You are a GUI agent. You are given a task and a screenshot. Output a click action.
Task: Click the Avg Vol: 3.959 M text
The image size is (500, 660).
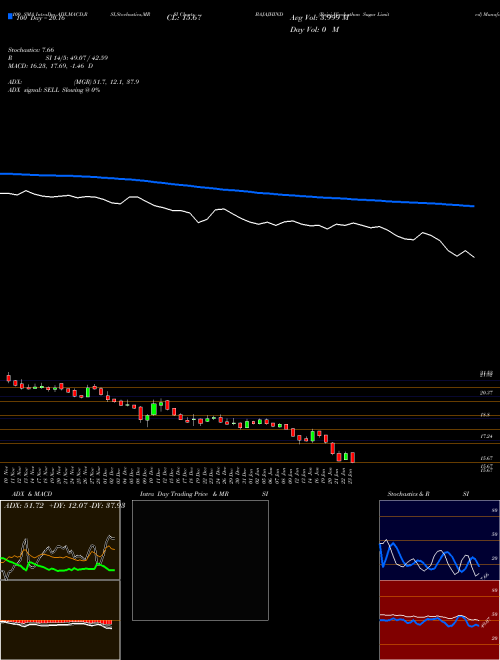pos(319,18)
